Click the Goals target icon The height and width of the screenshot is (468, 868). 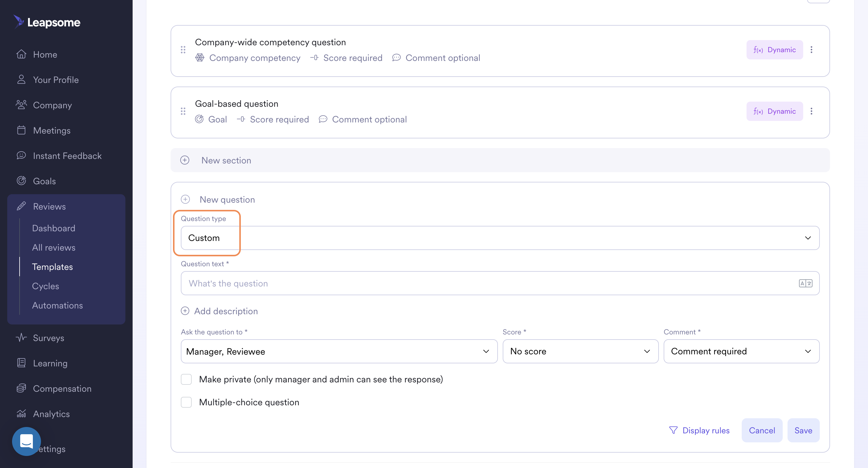point(21,181)
